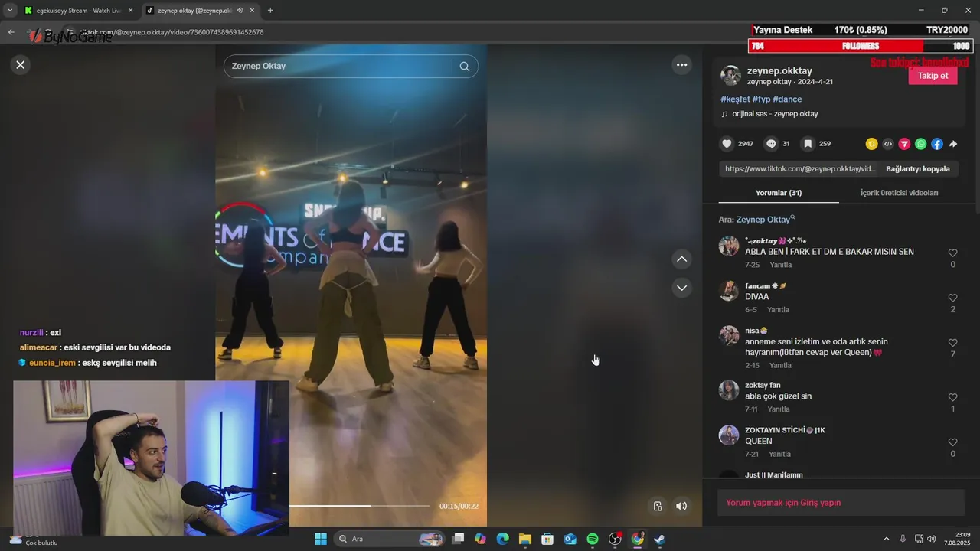
Task: Open Steam from taskbar
Action: [659, 539]
